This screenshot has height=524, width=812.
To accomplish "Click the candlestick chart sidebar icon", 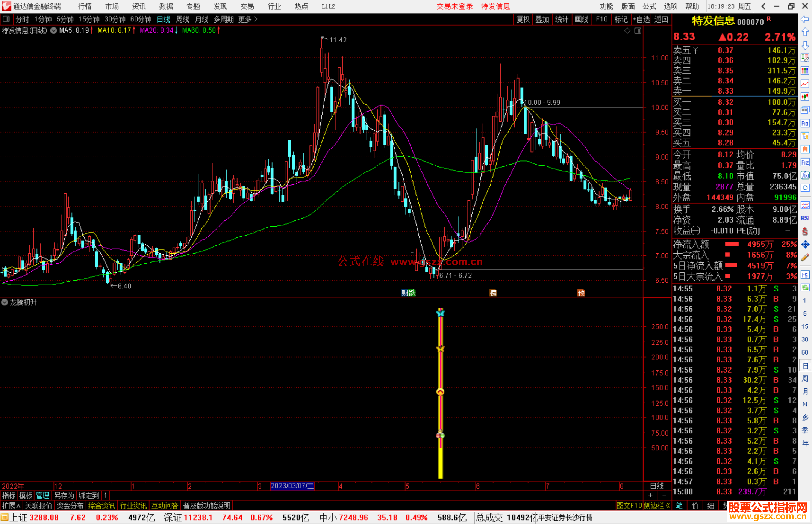I will (805, 97).
